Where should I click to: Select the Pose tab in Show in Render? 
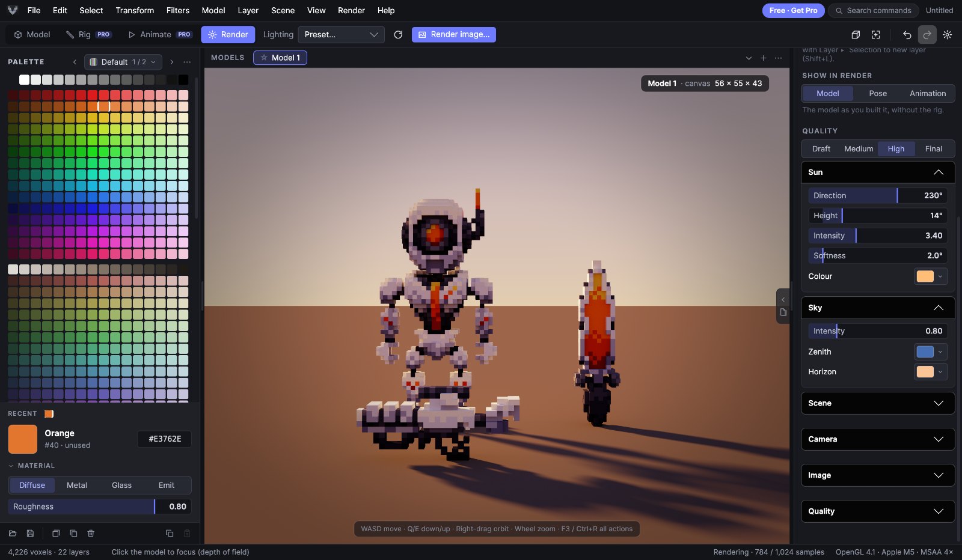tap(878, 93)
